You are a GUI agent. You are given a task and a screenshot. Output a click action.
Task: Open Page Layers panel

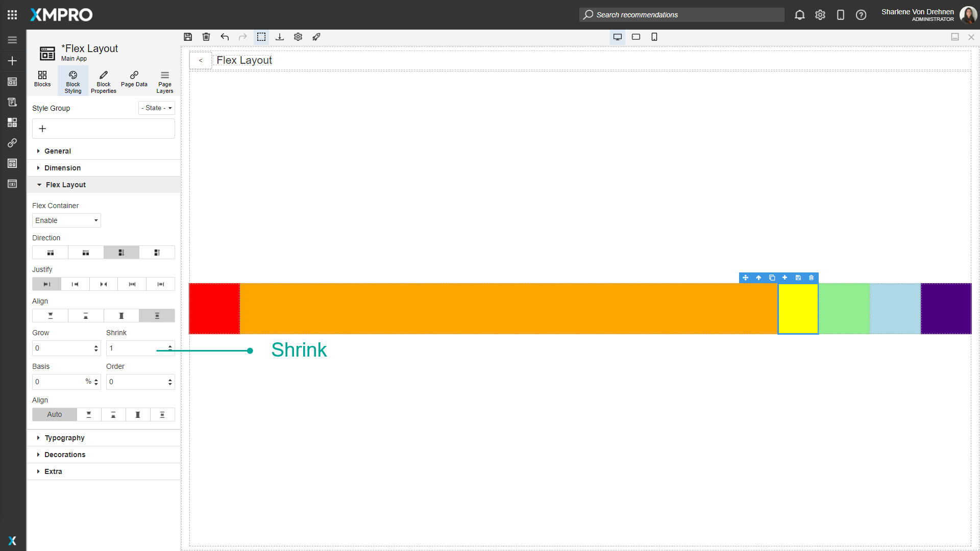(164, 79)
